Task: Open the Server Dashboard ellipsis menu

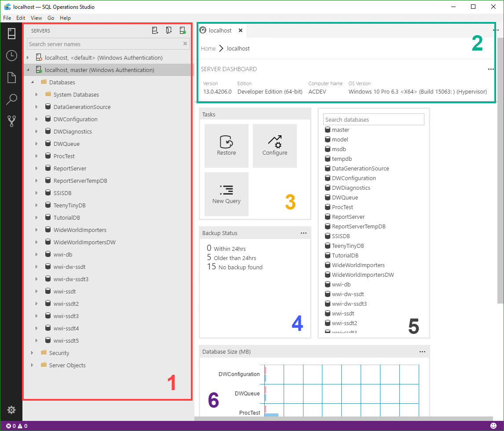Action: [x=490, y=69]
